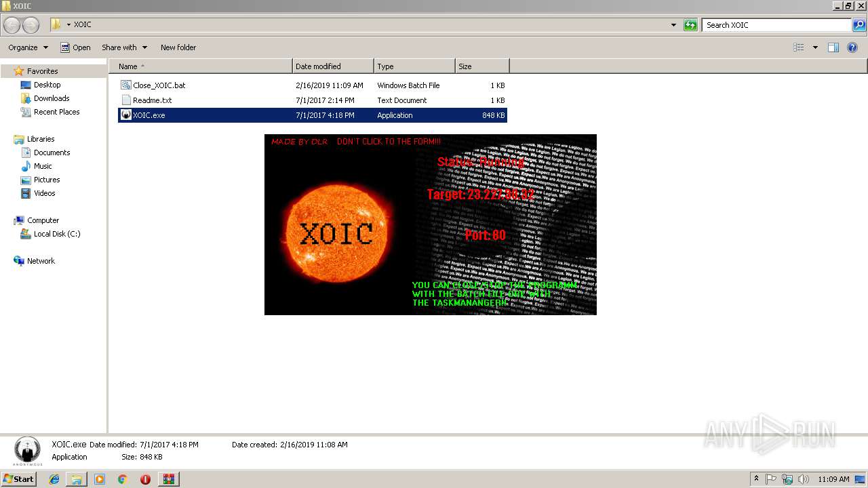Click the date 2/16/2019 11:09 AM cell

click(x=330, y=85)
